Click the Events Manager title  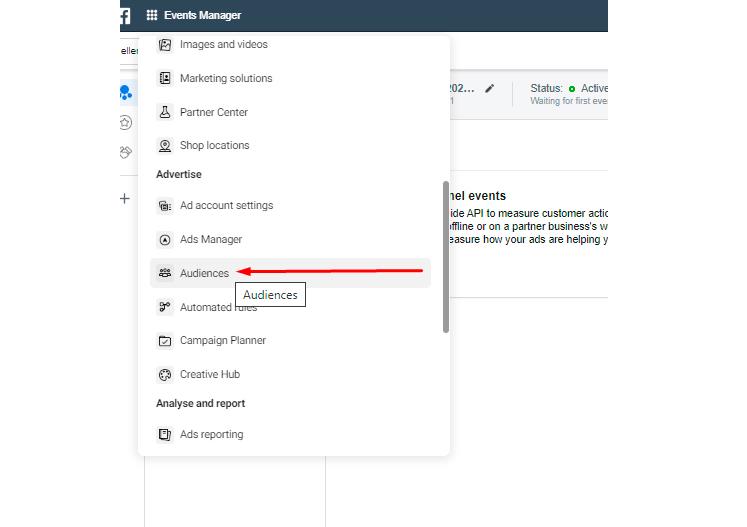(202, 15)
